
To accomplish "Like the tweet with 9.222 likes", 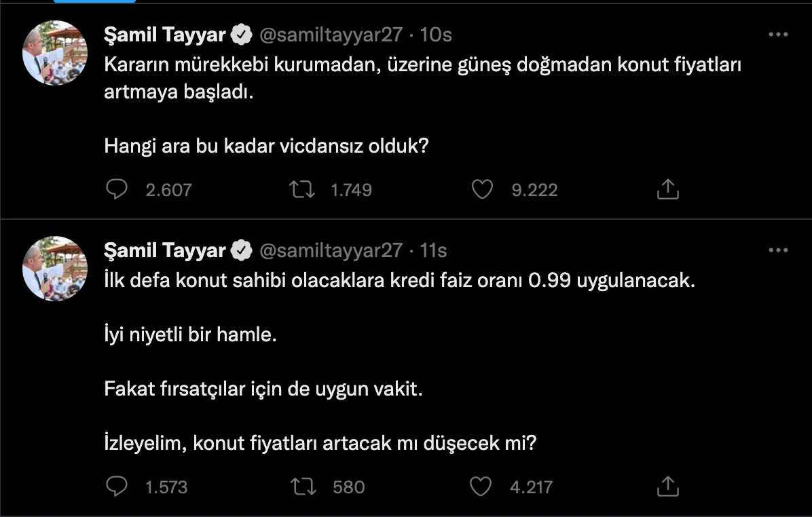I will pos(482,189).
